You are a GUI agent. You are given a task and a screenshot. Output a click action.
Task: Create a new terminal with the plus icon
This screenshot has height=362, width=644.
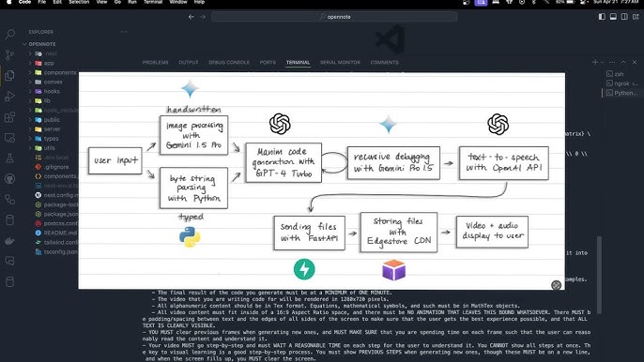595,63
